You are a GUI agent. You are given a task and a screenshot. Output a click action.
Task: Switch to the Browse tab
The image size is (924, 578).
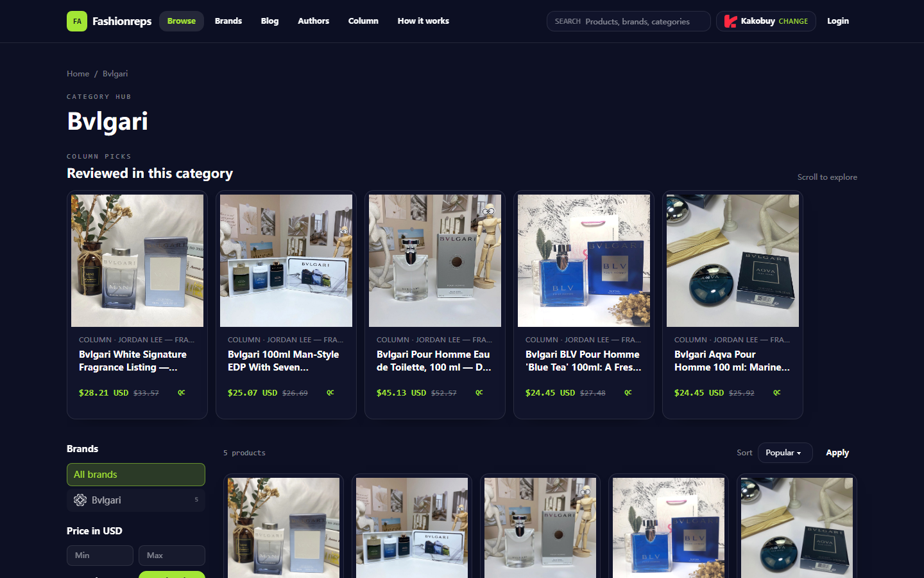182,21
